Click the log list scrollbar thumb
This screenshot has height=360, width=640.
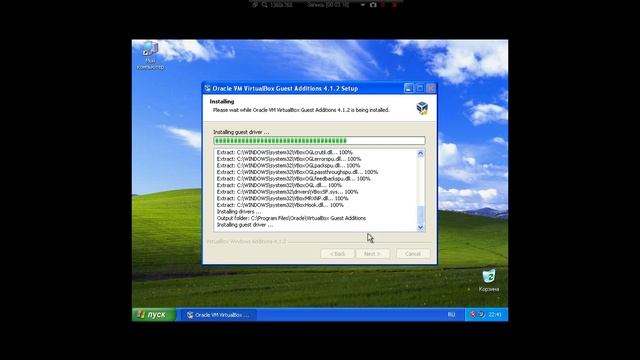420,214
